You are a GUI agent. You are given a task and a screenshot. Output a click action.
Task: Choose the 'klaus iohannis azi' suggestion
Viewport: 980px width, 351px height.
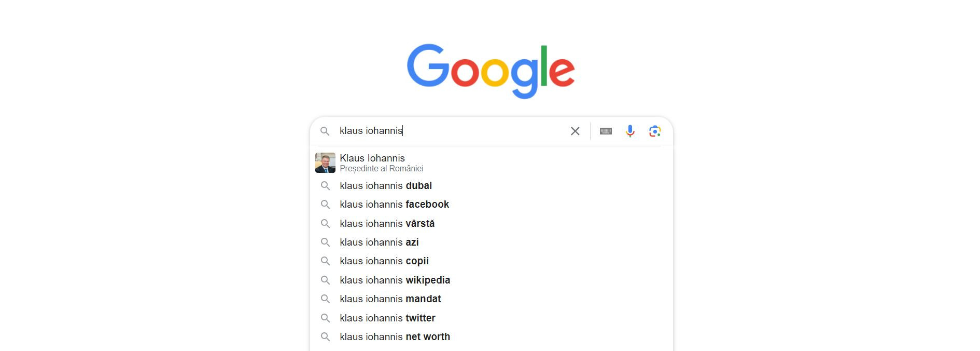(x=379, y=242)
